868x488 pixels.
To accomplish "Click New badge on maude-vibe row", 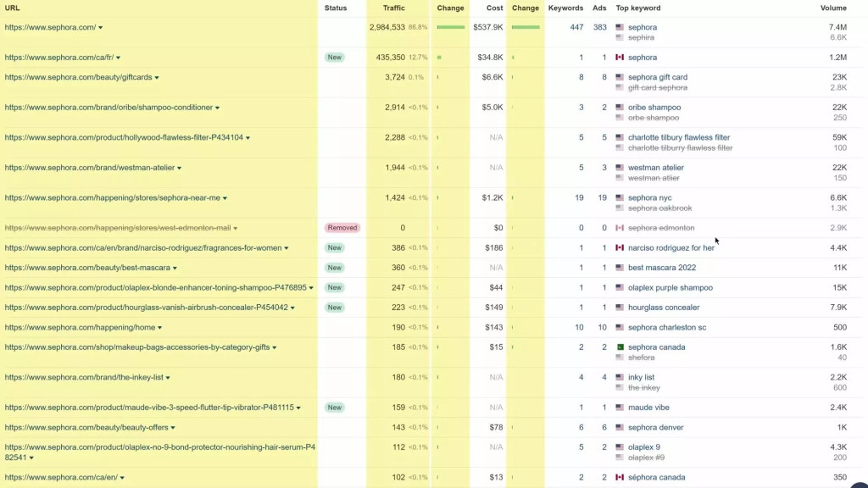I will [334, 408].
